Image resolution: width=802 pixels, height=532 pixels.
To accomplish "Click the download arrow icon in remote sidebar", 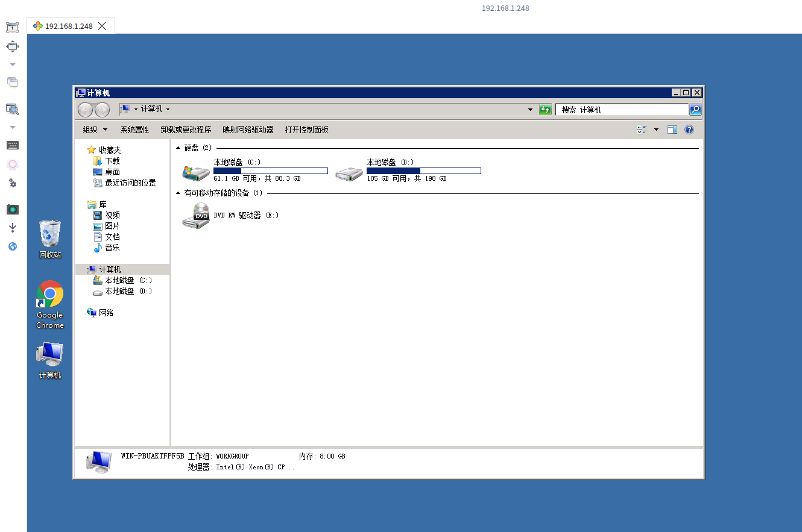I will tap(13, 228).
